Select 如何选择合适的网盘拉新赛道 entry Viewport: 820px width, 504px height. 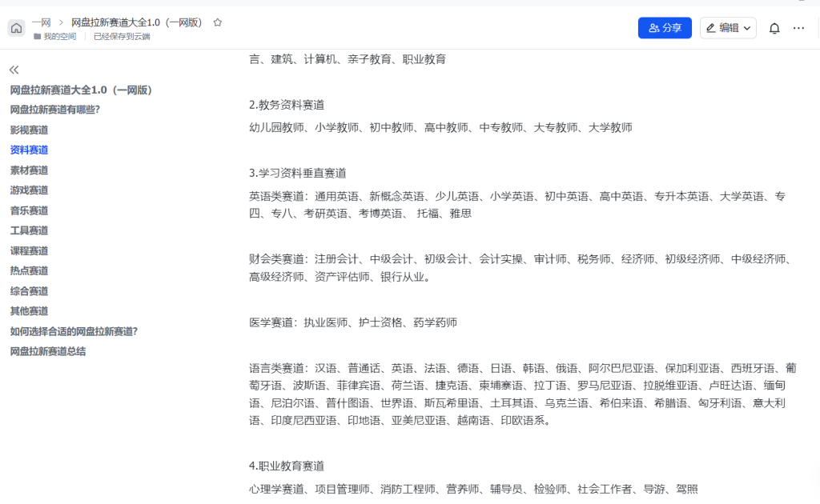point(72,330)
